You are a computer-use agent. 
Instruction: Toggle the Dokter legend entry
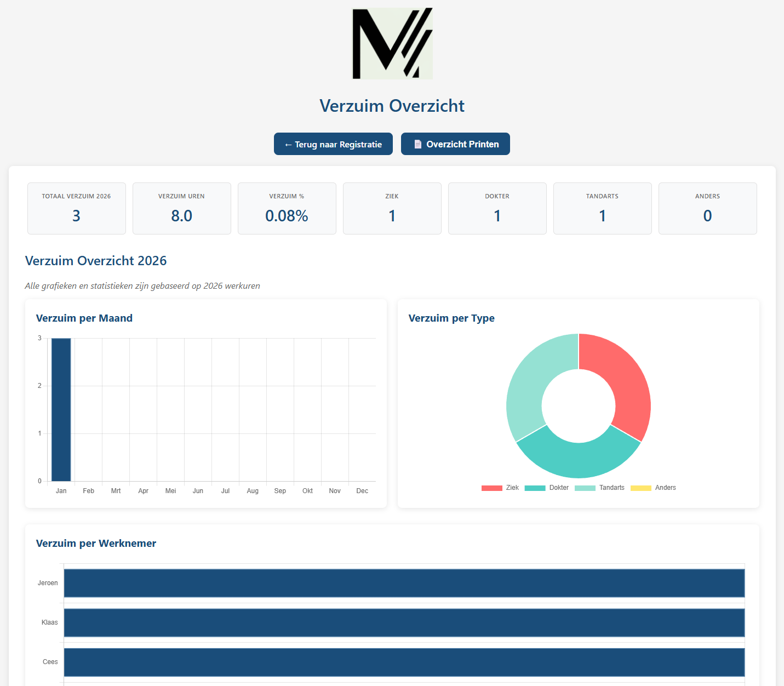pyautogui.click(x=546, y=488)
